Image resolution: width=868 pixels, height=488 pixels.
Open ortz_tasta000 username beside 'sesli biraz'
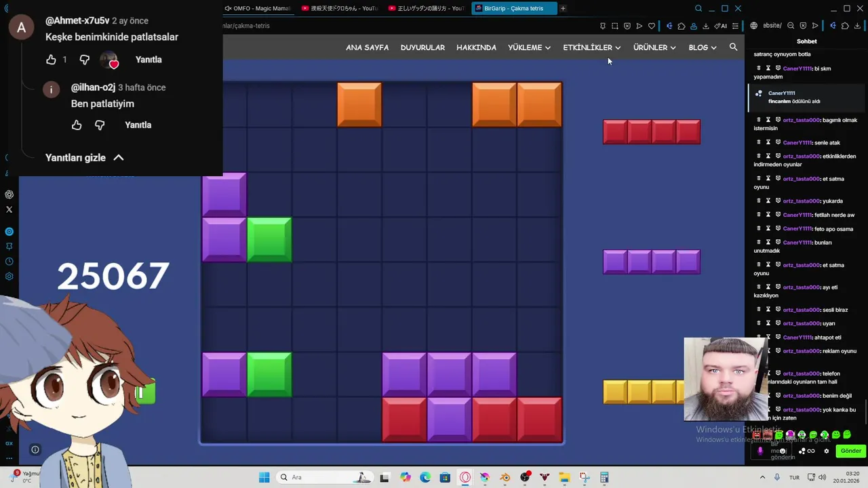click(x=801, y=310)
